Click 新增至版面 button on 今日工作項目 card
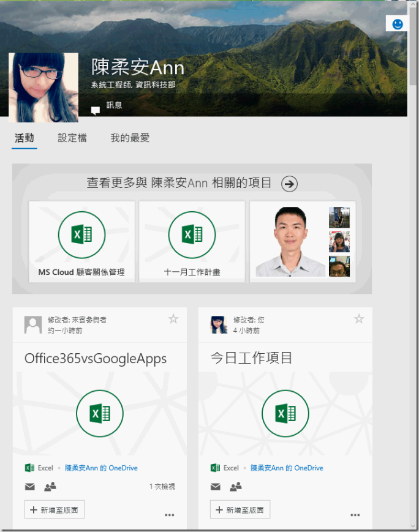 [240, 509]
